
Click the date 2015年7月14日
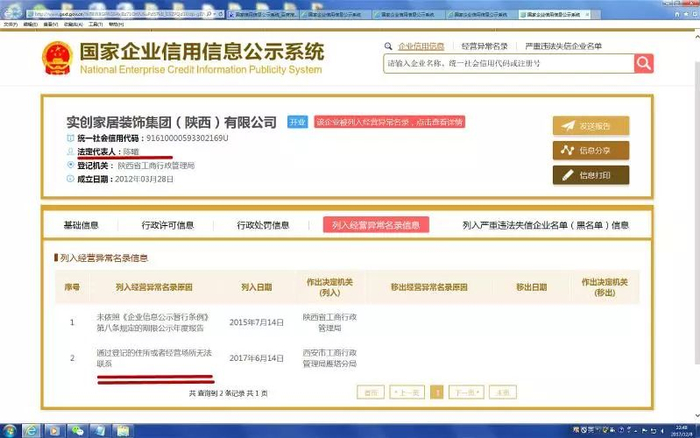[256, 322]
